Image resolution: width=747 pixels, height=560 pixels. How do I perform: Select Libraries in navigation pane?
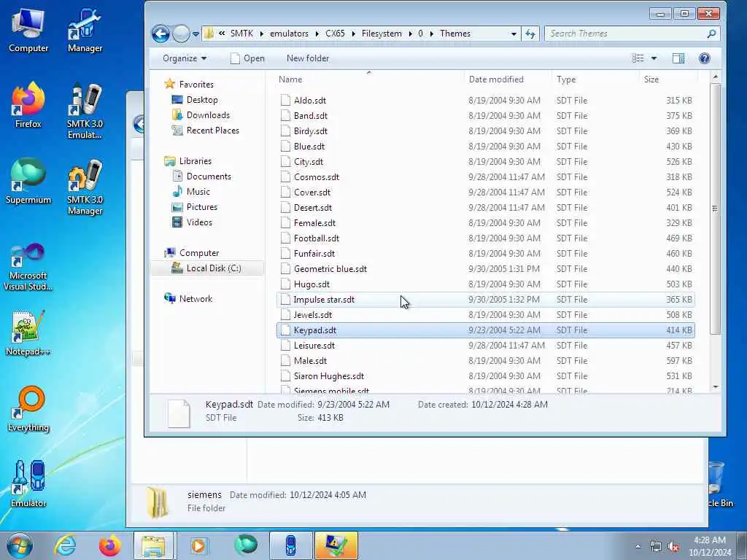[x=195, y=161]
